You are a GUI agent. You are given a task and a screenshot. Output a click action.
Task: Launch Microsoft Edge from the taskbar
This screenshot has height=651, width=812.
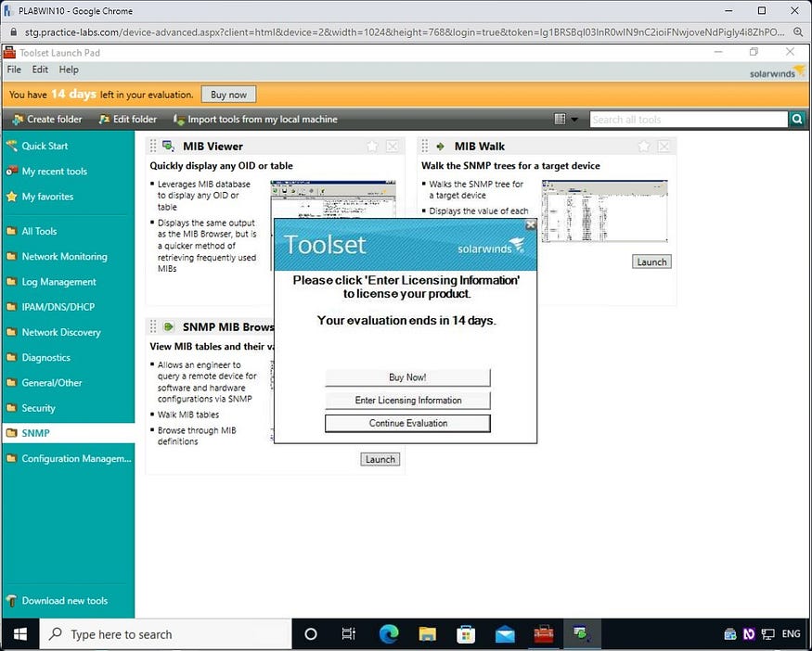389,634
